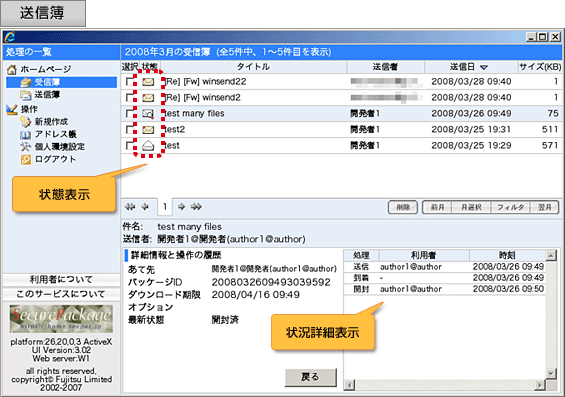The image size is (565, 397).
Task: Click envelope status icon for winsend22 row
Action: tap(148, 82)
